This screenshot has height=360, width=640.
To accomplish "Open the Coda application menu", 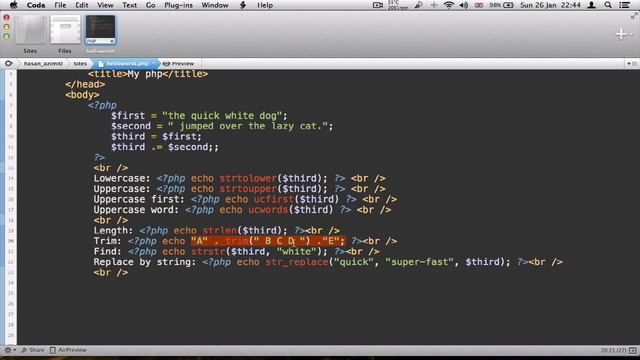I will pyautogui.click(x=36, y=5).
